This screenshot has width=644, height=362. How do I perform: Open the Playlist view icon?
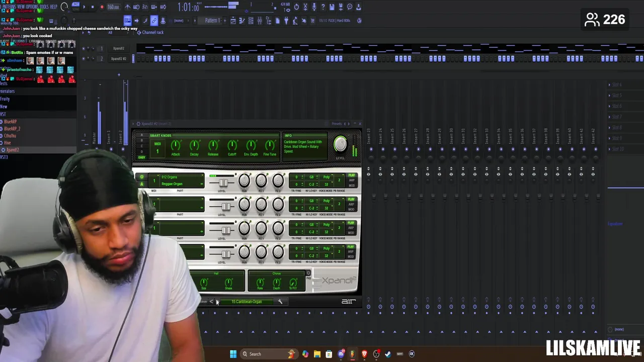tap(233, 21)
